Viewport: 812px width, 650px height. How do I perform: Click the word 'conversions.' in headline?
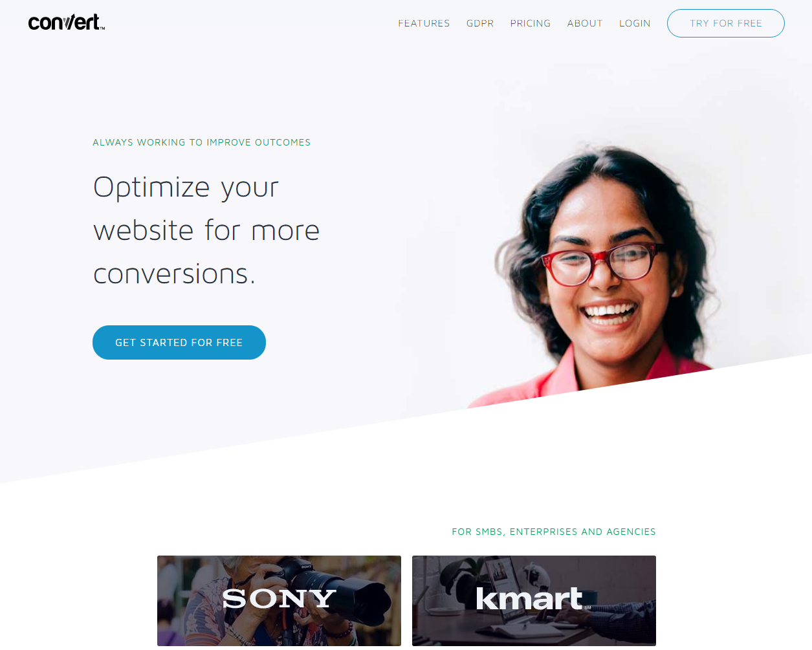click(175, 274)
